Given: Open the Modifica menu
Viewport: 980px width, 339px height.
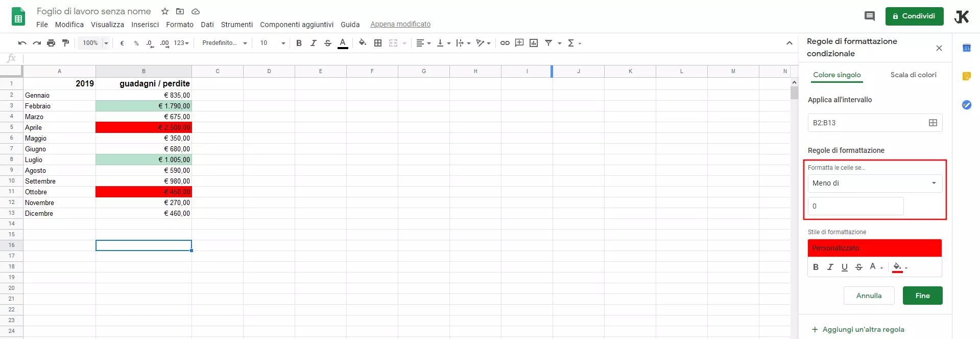Looking at the screenshot, I should click(x=69, y=25).
